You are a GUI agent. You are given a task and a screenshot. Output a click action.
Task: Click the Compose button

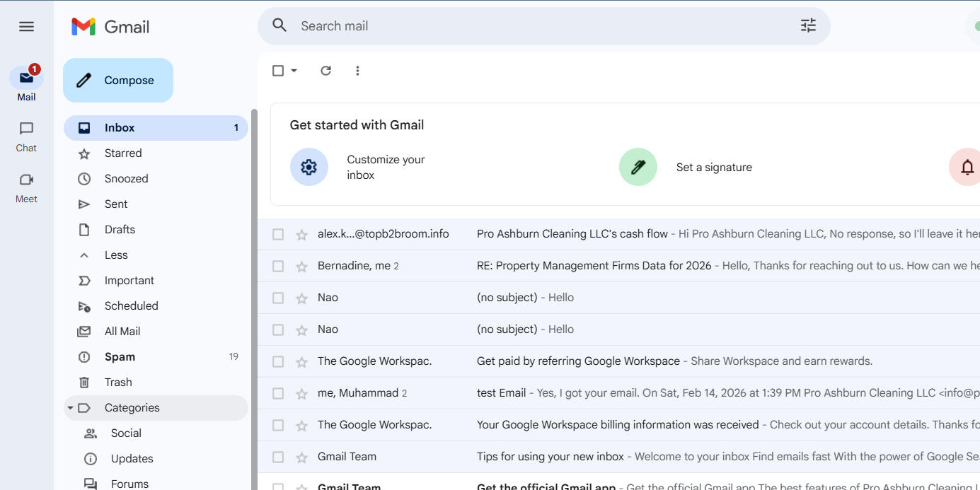[x=118, y=81]
